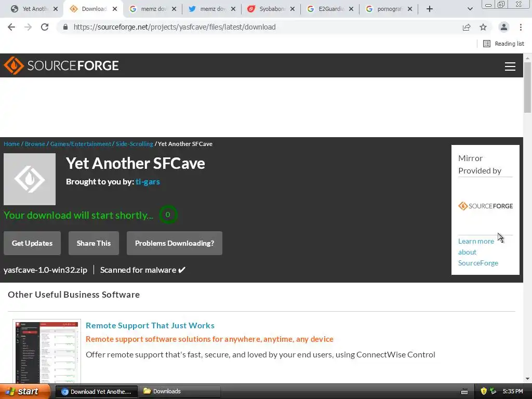Open the Reading list panel
Image resolution: width=532 pixels, height=399 pixels.
click(503, 44)
